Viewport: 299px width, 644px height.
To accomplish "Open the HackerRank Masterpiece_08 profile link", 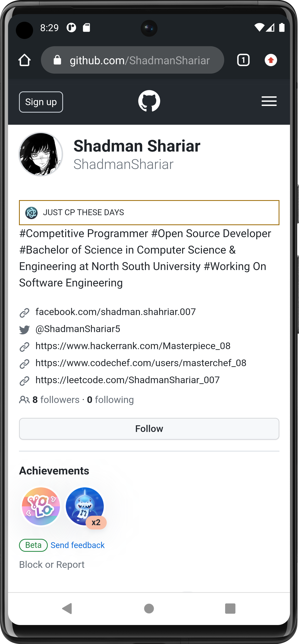I will [133, 346].
